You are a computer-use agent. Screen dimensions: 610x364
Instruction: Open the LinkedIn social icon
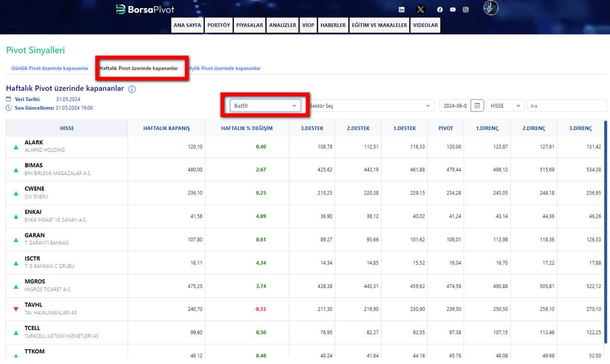[402, 10]
